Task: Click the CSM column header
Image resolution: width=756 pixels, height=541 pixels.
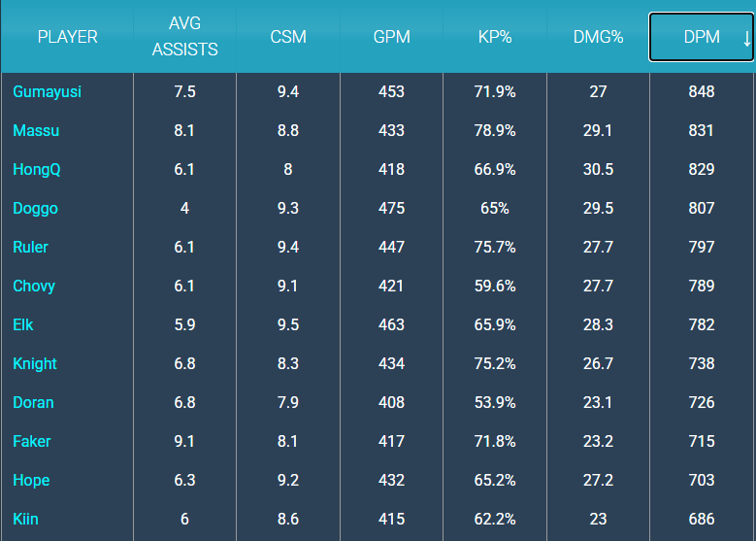Action: click(288, 37)
